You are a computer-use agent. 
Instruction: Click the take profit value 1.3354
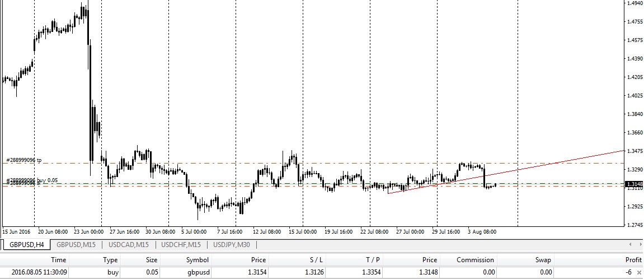[x=371, y=272]
